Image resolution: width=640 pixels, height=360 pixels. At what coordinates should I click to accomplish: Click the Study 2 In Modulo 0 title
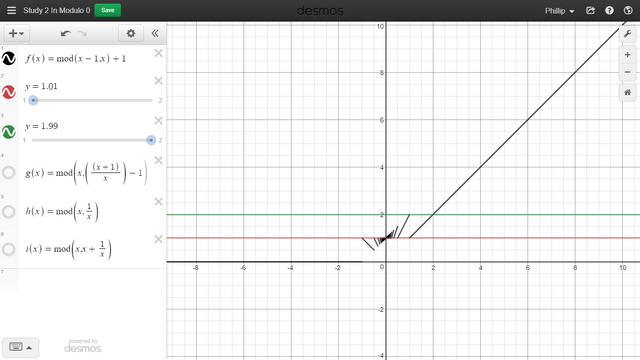click(x=56, y=10)
